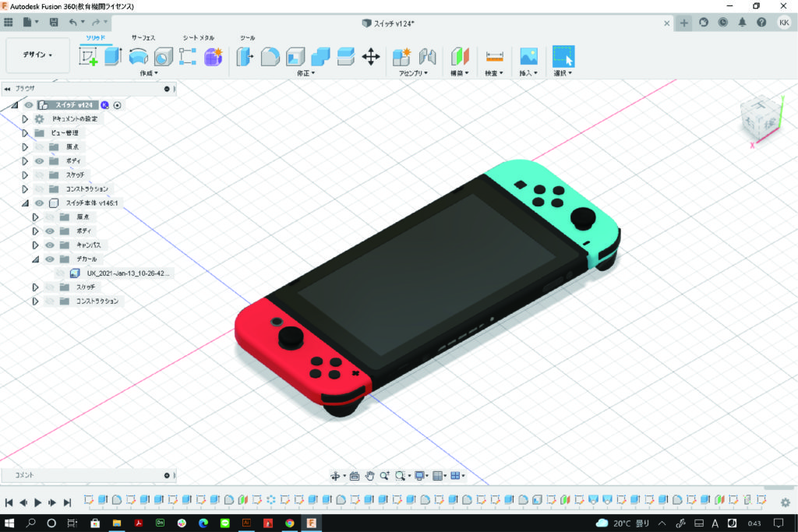Viewport: 798px width, 532px height.
Task: Switch to the サーフェス tab
Action: click(143, 37)
